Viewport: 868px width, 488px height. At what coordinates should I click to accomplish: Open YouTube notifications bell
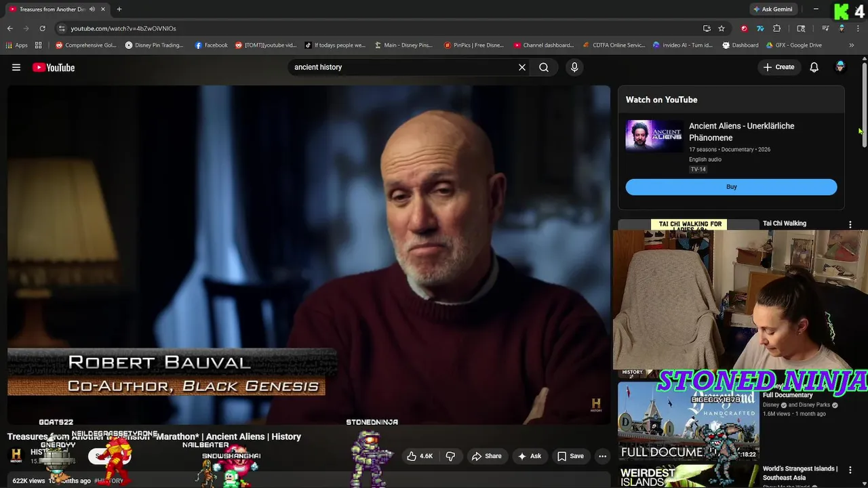[x=814, y=67]
